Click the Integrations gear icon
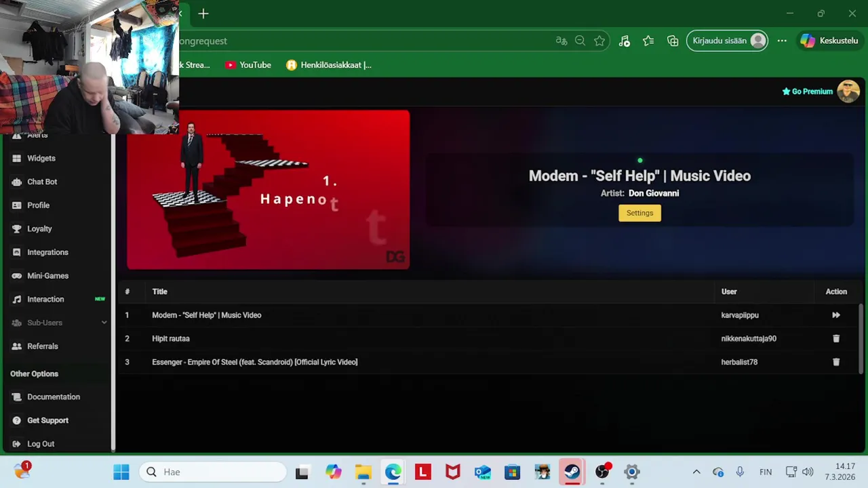Screen dimensions: 868x488 16,252
